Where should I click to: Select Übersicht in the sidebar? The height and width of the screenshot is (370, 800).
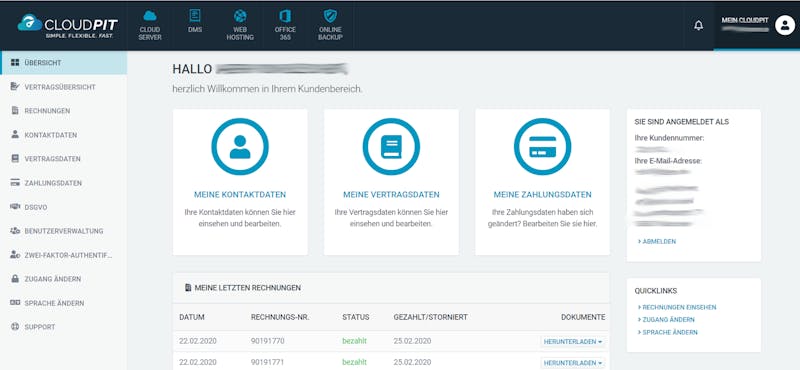pyautogui.click(x=63, y=63)
